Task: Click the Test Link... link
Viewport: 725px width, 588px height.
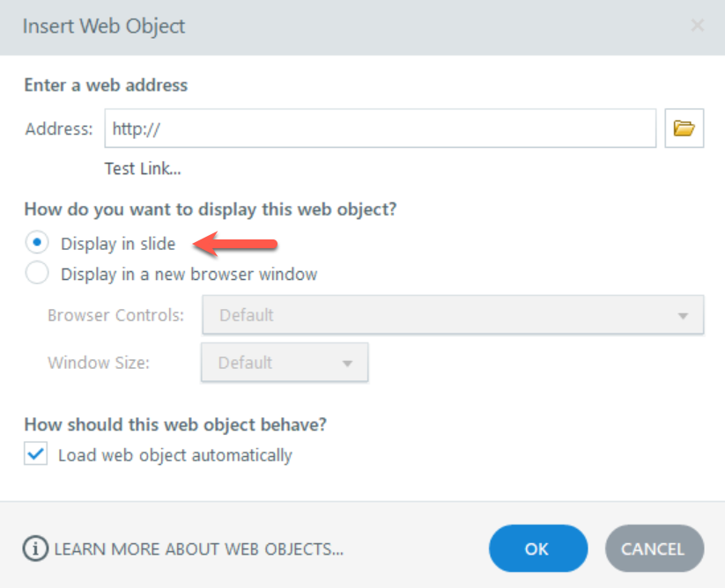Action: [x=143, y=169]
